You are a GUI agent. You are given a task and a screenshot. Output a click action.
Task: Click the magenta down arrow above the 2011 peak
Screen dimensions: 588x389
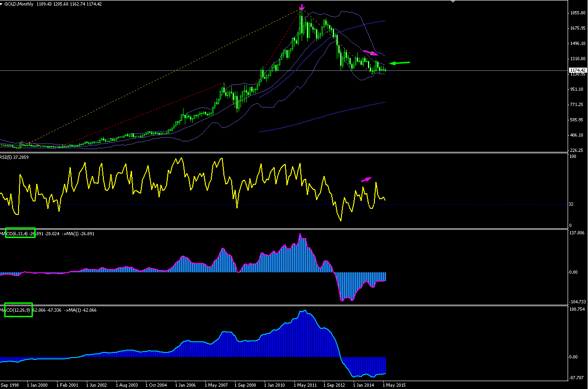pos(302,7)
